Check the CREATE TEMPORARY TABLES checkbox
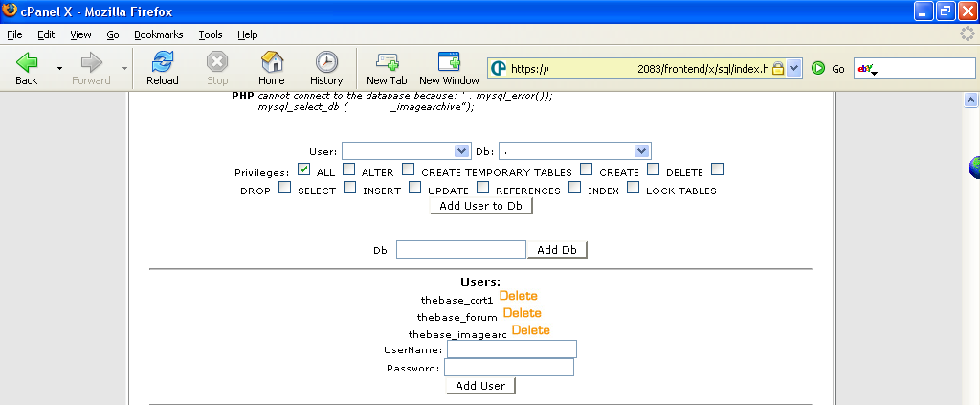980x405 pixels. point(408,169)
